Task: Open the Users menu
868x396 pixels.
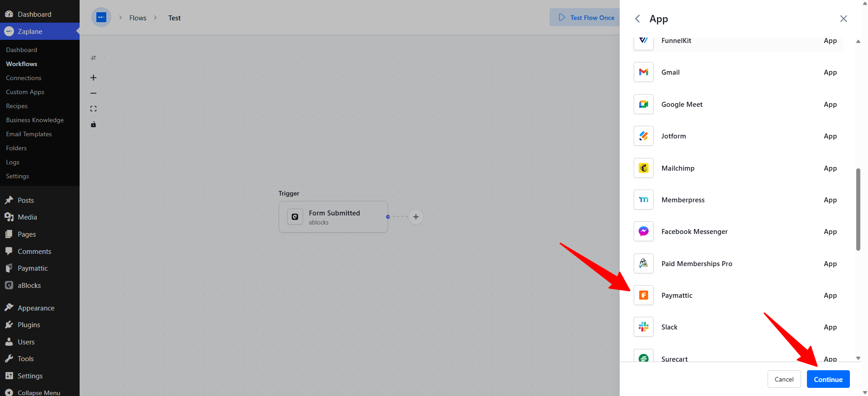Action: point(40,342)
